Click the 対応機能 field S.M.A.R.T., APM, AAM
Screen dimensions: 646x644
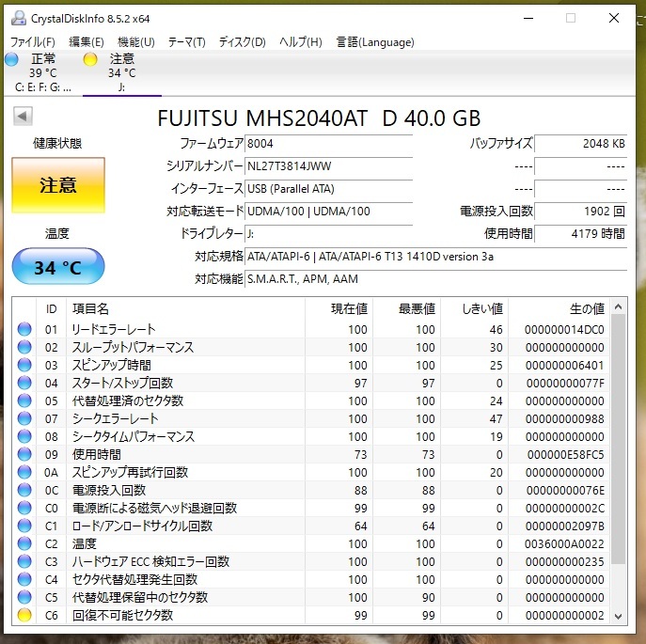click(435, 279)
